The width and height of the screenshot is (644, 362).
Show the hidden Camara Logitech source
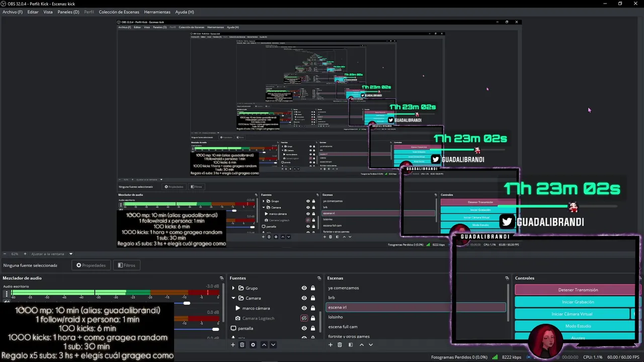(x=304, y=318)
